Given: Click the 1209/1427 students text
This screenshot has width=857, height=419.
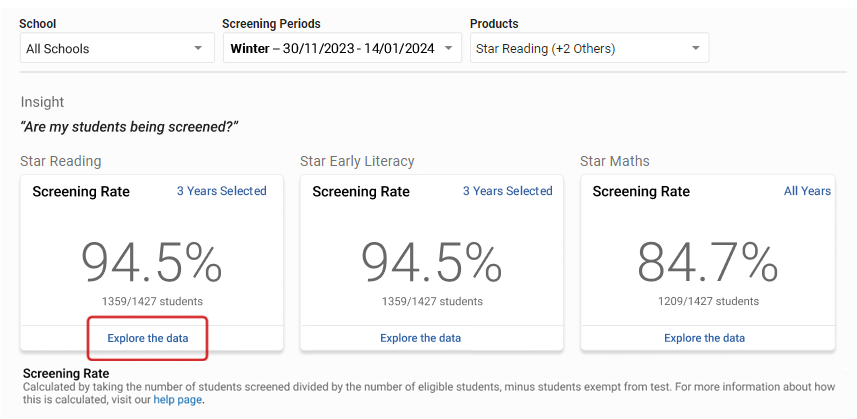Looking at the screenshot, I should click(x=708, y=301).
